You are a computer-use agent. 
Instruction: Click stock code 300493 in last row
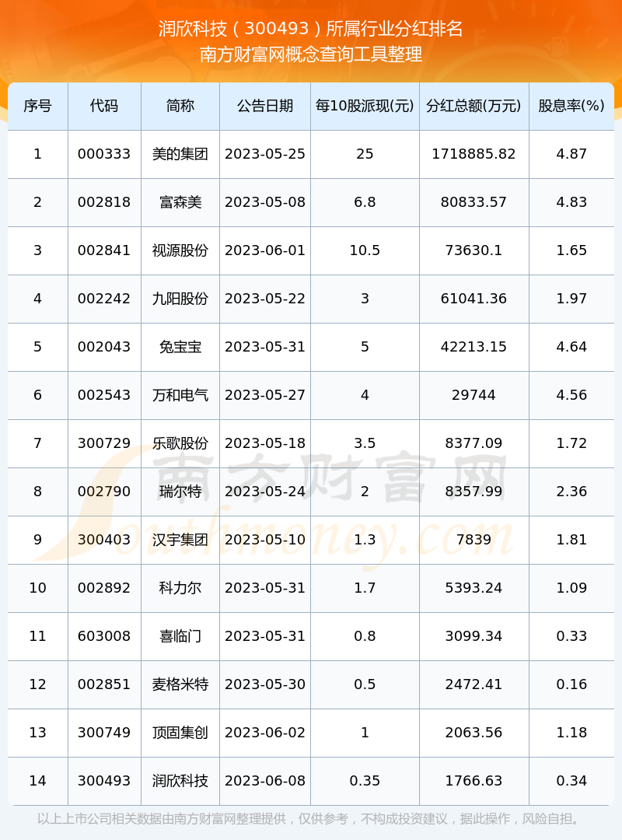104,781
